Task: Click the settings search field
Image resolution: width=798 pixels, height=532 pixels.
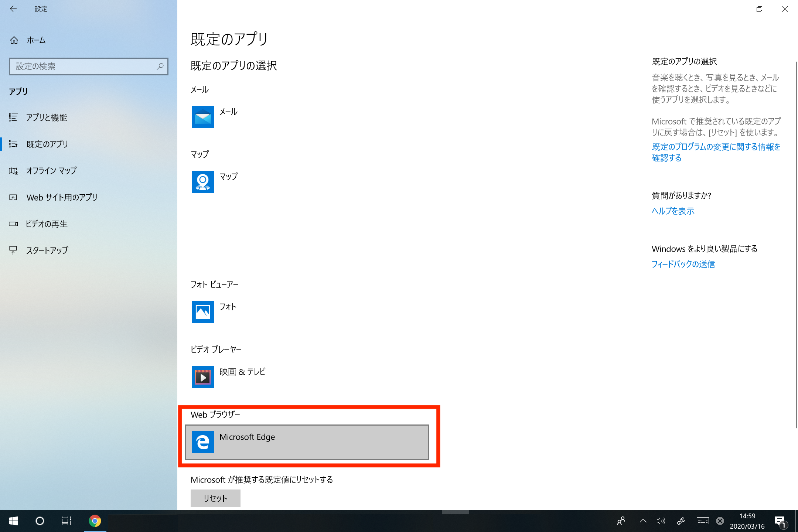Action: click(x=83, y=66)
